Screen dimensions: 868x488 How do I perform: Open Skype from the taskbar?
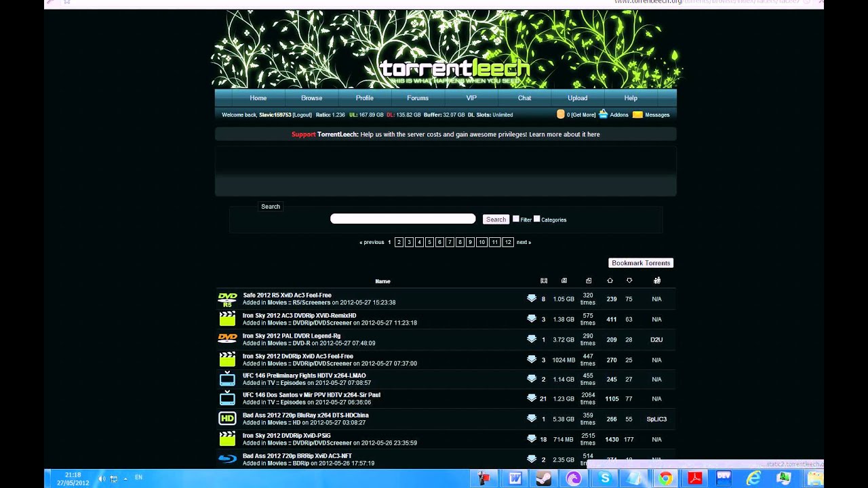(605, 479)
